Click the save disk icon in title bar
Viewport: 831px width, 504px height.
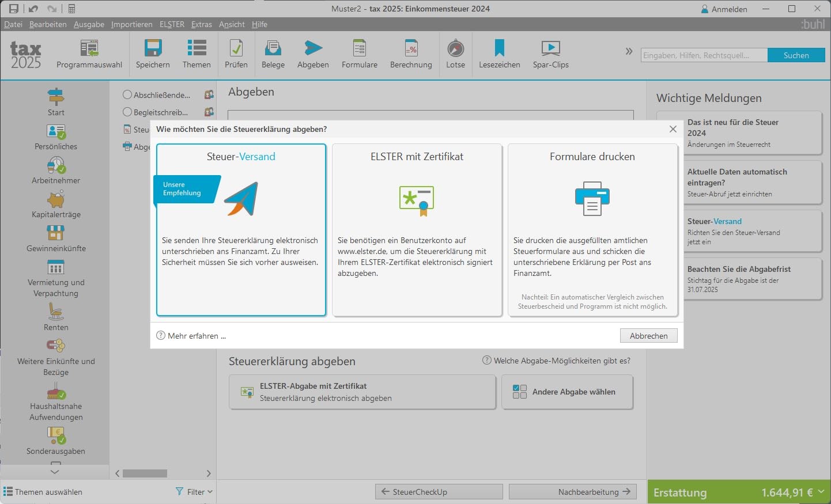(13, 9)
